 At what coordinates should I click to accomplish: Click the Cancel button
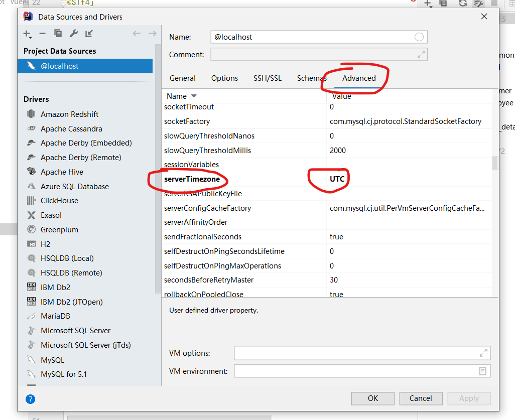point(421,398)
